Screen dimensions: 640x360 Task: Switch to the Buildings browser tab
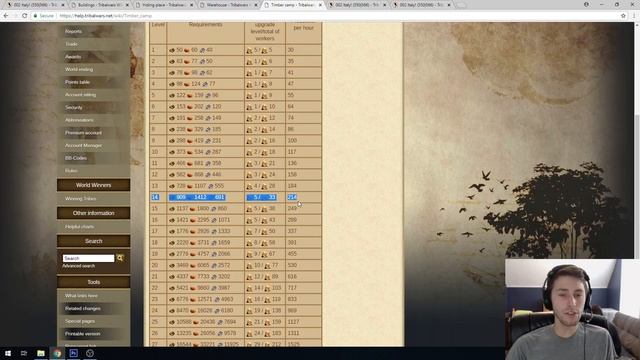(x=100, y=5)
